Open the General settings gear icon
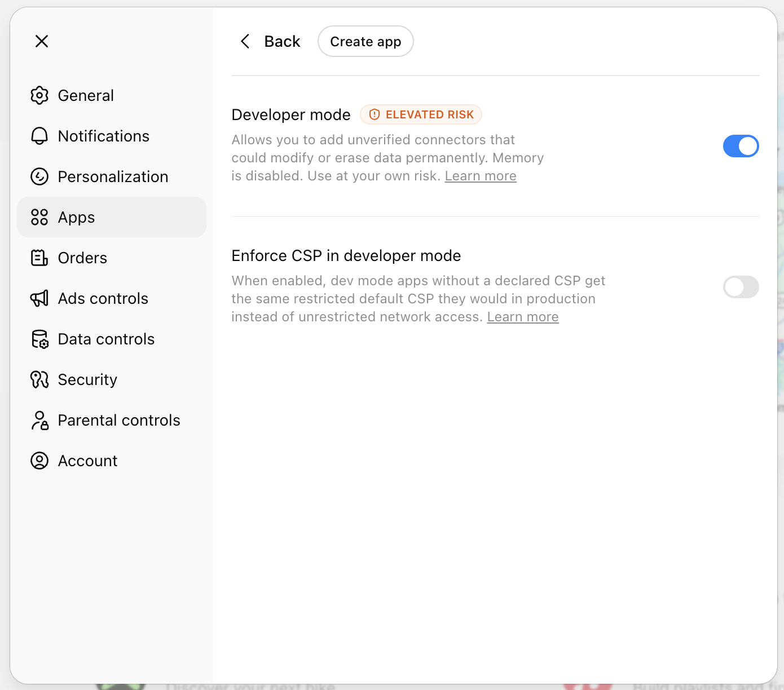The height and width of the screenshot is (690, 784). (39, 95)
